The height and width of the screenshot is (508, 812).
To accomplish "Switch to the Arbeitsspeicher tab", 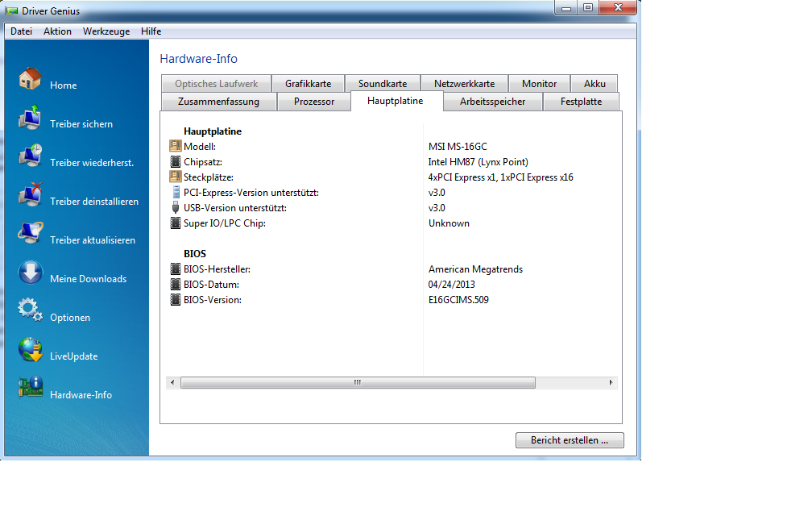I will click(x=492, y=102).
